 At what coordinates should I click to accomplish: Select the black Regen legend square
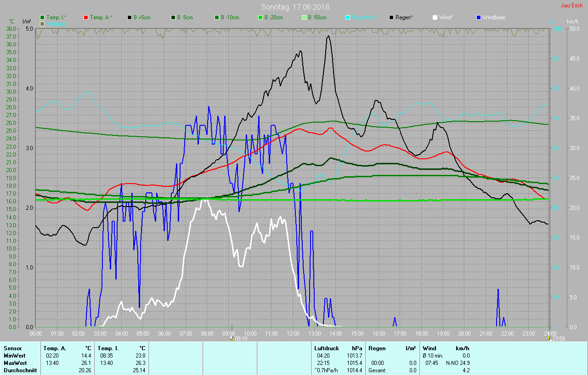point(391,17)
